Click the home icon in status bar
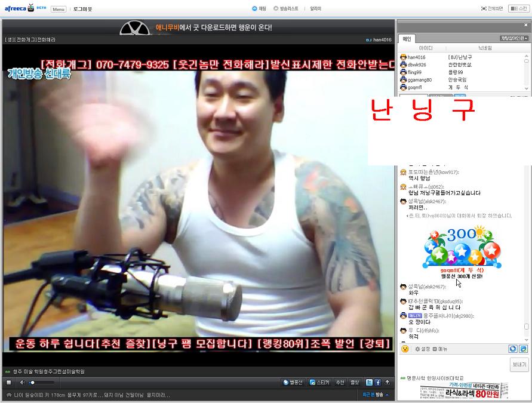The height and width of the screenshot is (403, 532). [x=9, y=395]
